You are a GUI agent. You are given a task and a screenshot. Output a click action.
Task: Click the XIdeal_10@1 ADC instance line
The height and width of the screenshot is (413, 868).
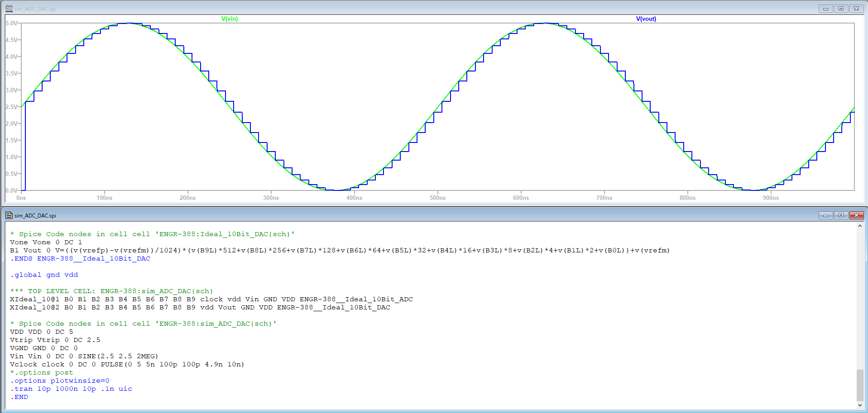[211, 299]
